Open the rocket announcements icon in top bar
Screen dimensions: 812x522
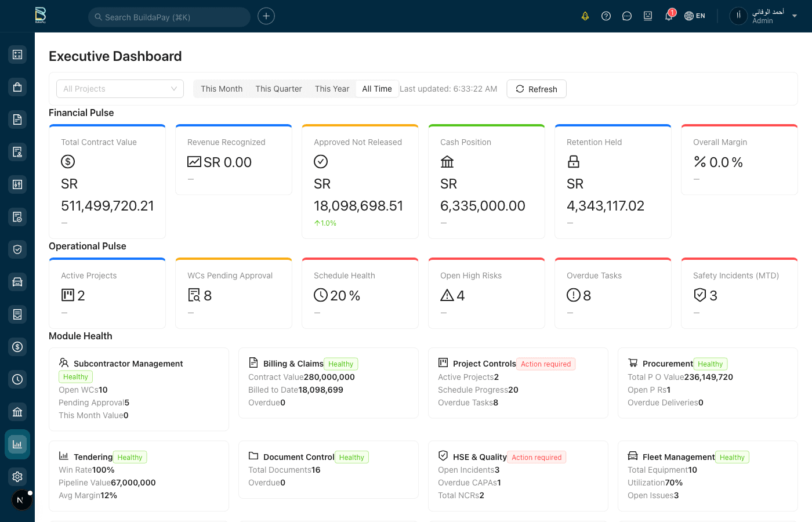pos(585,16)
